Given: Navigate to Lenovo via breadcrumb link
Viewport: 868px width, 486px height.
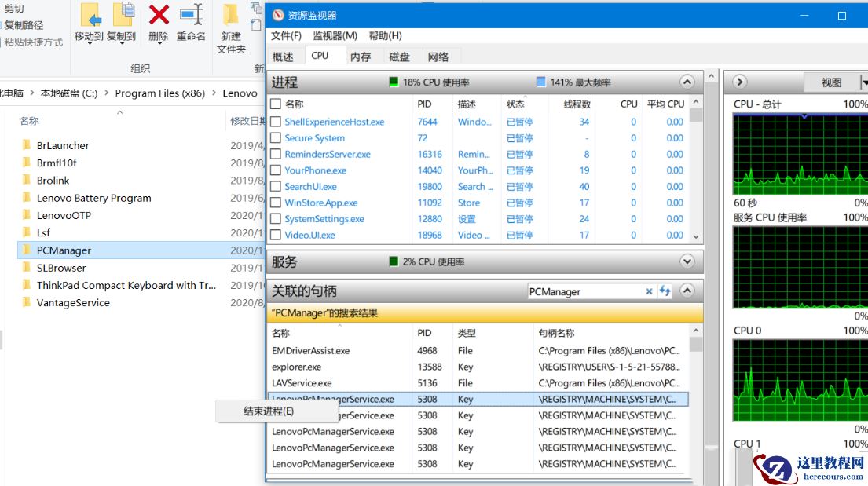Looking at the screenshot, I should point(240,93).
